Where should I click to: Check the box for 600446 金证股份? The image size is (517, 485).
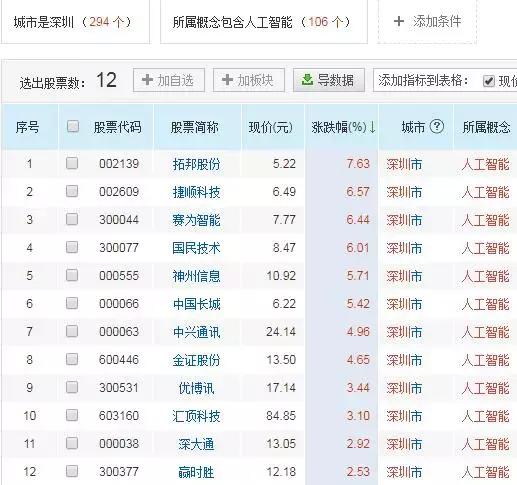pos(72,359)
